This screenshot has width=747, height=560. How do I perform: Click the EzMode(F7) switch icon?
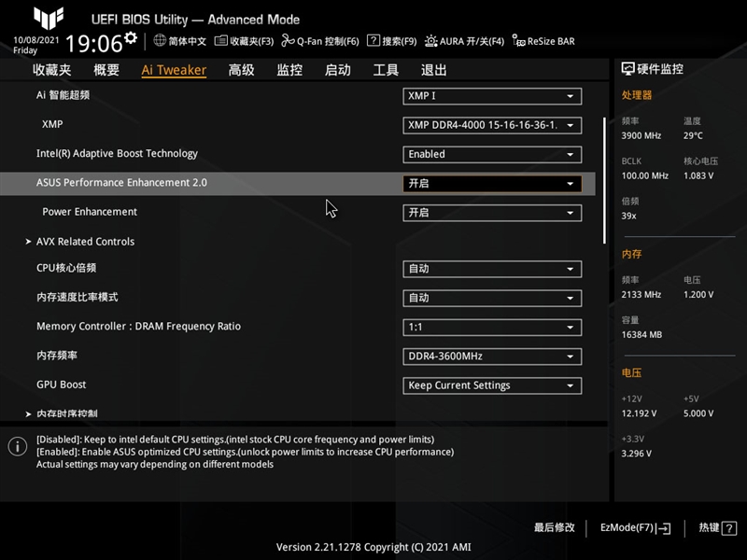[664, 528]
